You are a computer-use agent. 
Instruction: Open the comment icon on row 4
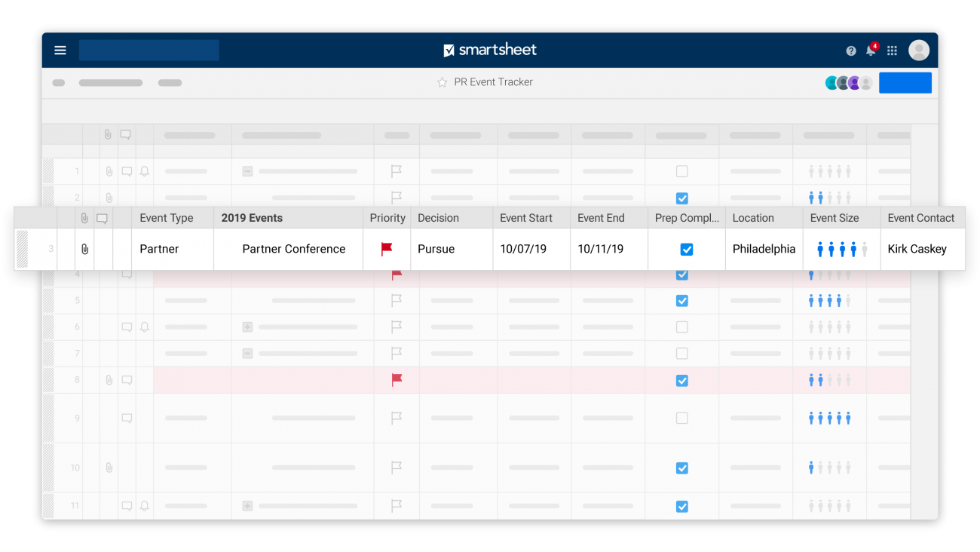(127, 274)
